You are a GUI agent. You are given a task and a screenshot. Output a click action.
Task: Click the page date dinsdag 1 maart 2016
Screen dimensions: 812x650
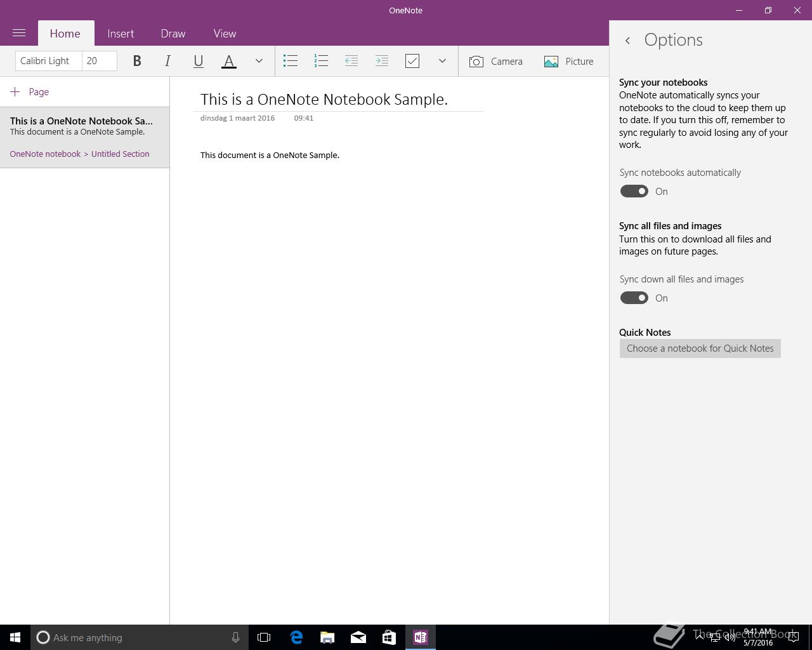237,118
